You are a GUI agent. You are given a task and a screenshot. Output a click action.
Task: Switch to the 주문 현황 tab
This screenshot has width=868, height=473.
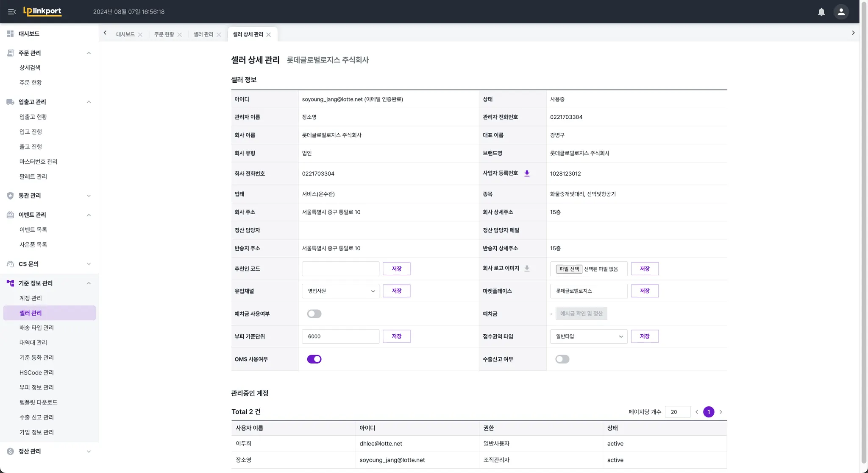point(164,34)
